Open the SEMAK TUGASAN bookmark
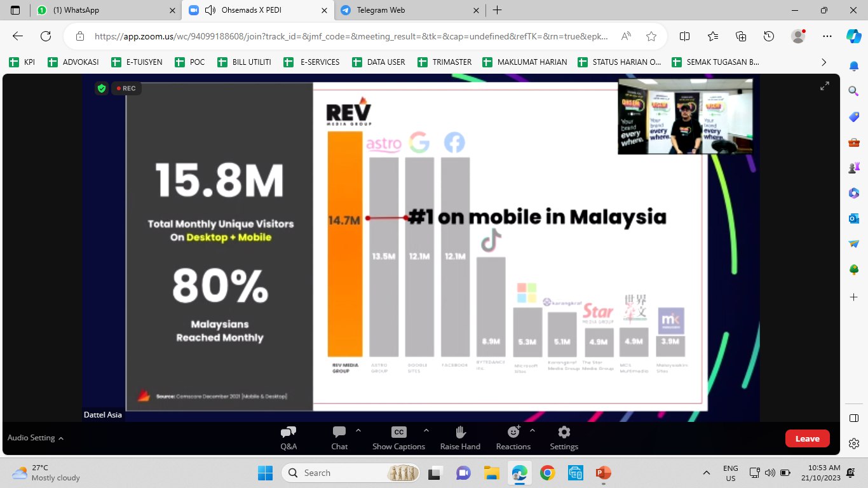The image size is (868, 488). point(716,62)
